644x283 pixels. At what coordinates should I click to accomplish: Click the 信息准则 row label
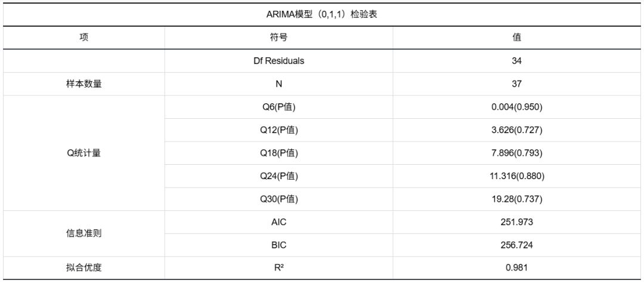click(84, 233)
